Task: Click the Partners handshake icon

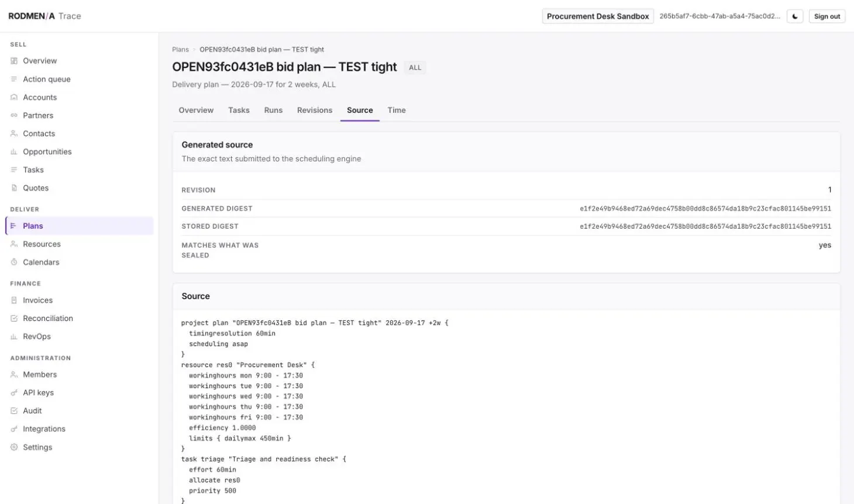Action: 14,115
